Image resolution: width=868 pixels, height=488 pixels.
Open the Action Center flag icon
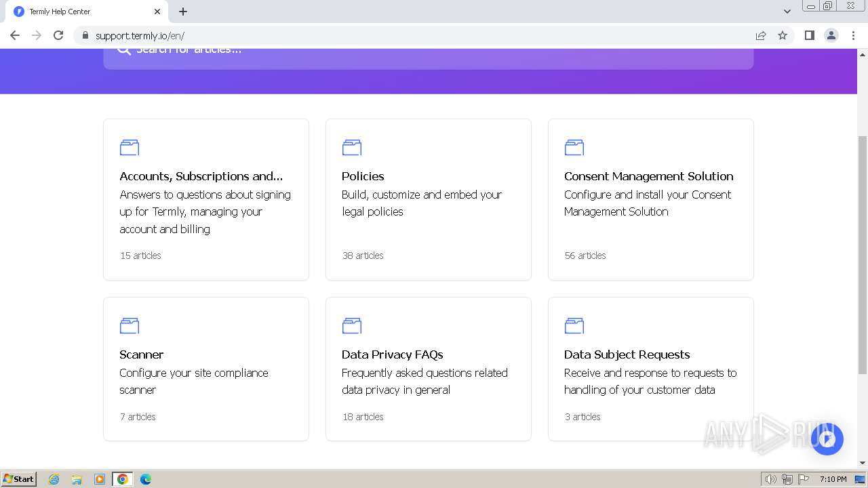click(804, 479)
